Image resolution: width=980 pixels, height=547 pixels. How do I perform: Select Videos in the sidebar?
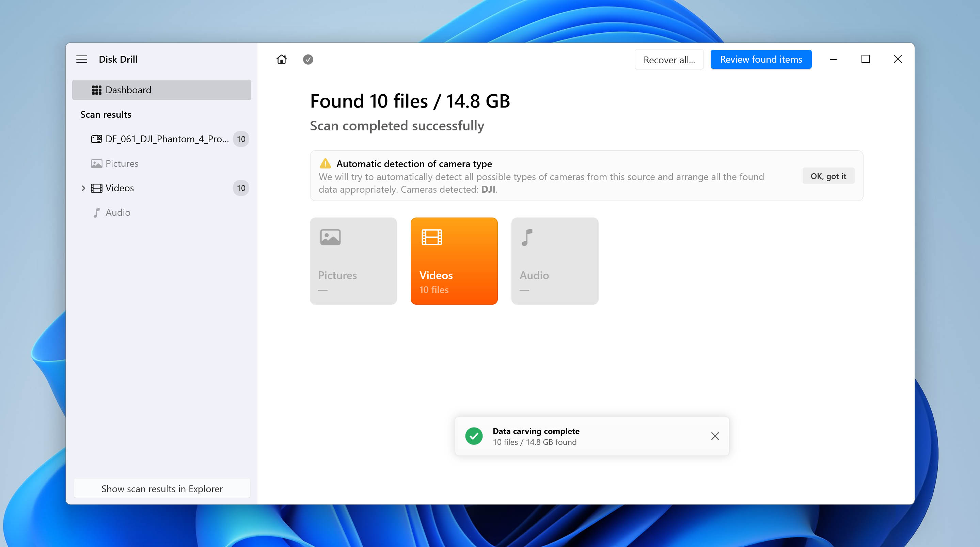(162, 188)
